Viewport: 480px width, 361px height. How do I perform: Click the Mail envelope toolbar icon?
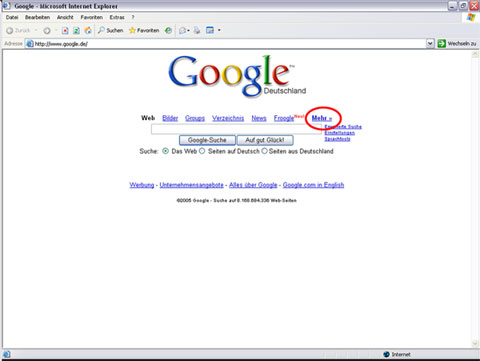[x=183, y=31]
